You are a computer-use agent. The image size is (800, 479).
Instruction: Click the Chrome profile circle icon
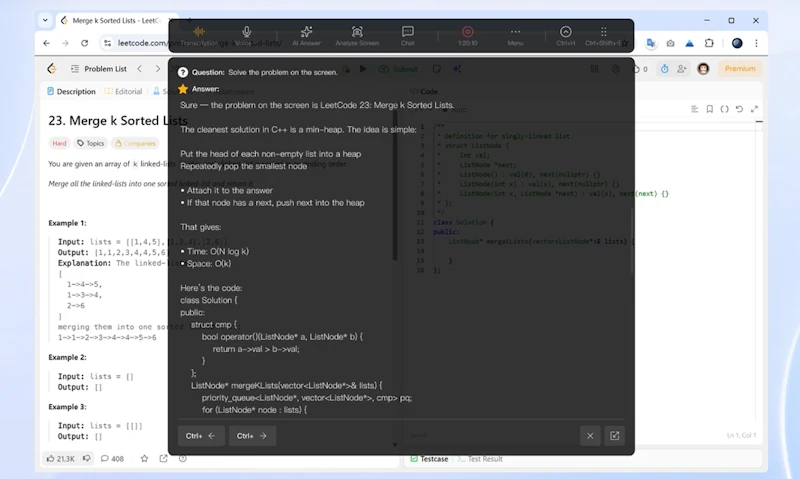pyautogui.click(x=737, y=43)
